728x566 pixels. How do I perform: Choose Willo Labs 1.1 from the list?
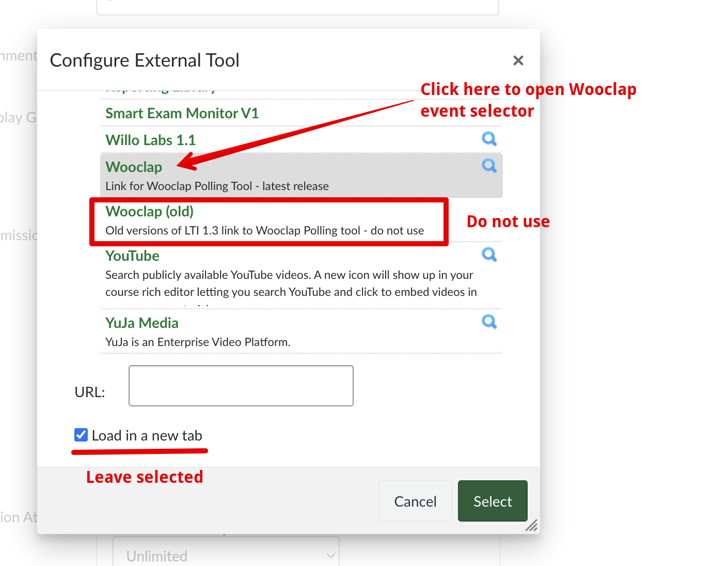150,140
